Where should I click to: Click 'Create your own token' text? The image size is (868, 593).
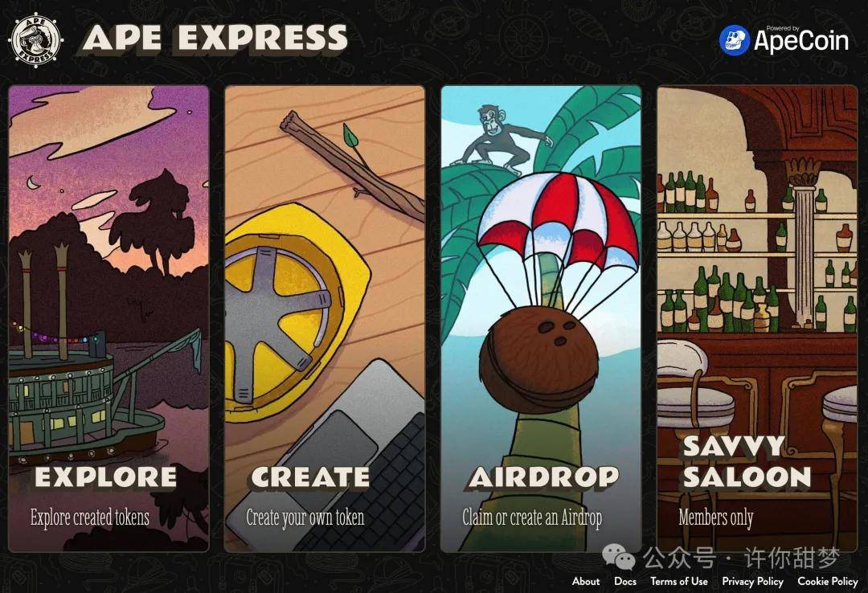pyautogui.click(x=305, y=517)
